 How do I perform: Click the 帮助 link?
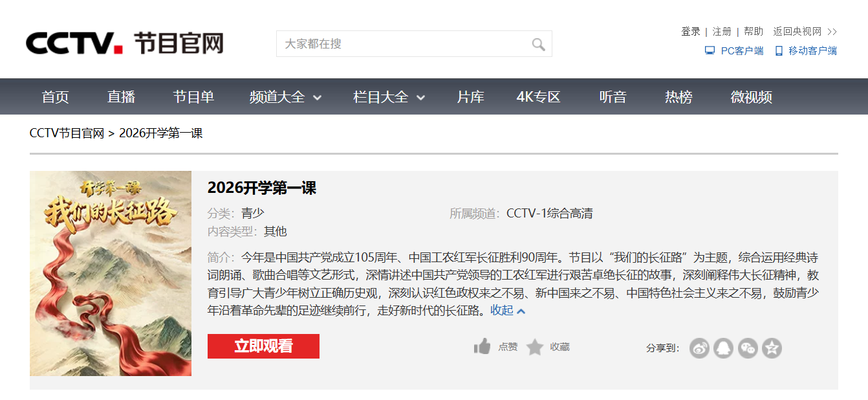(x=754, y=31)
